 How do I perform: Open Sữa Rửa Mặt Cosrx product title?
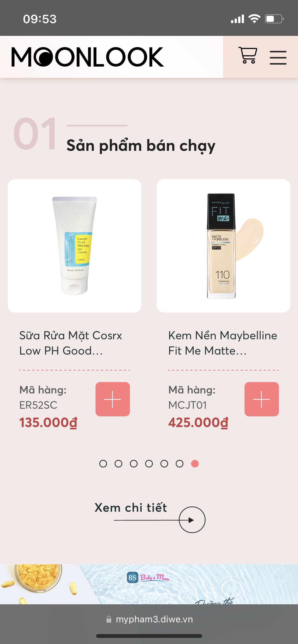click(71, 343)
